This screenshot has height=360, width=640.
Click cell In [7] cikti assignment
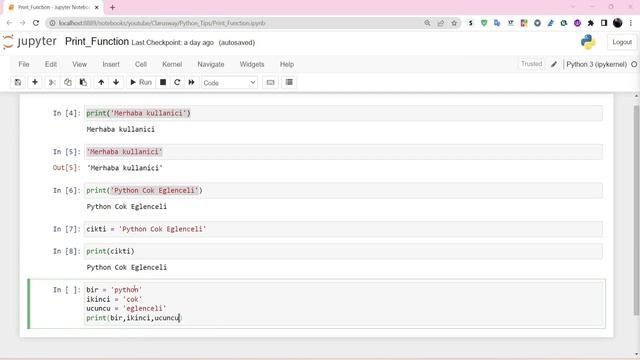click(x=343, y=229)
